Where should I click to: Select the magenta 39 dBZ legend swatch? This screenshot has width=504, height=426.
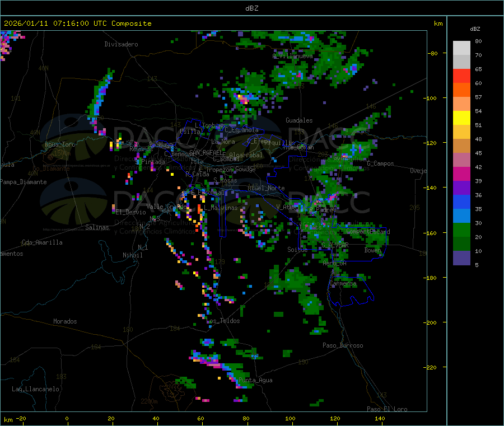(x=461, y=174)
